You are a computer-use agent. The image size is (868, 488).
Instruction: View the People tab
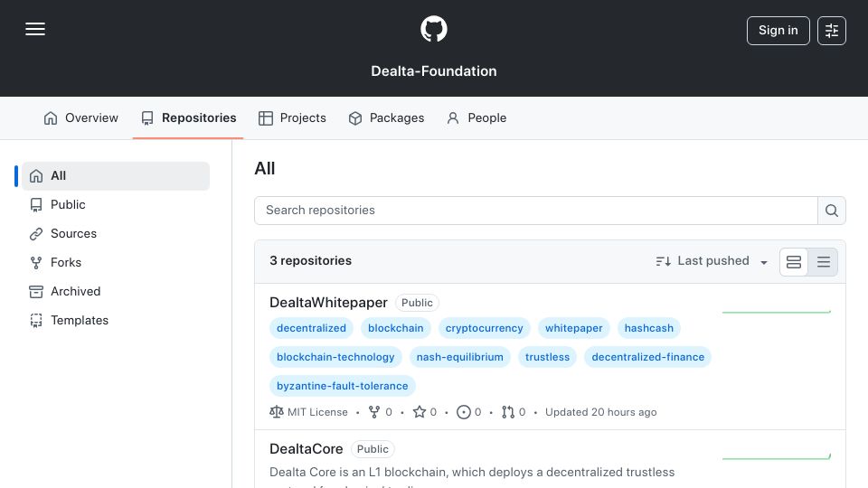476,117
